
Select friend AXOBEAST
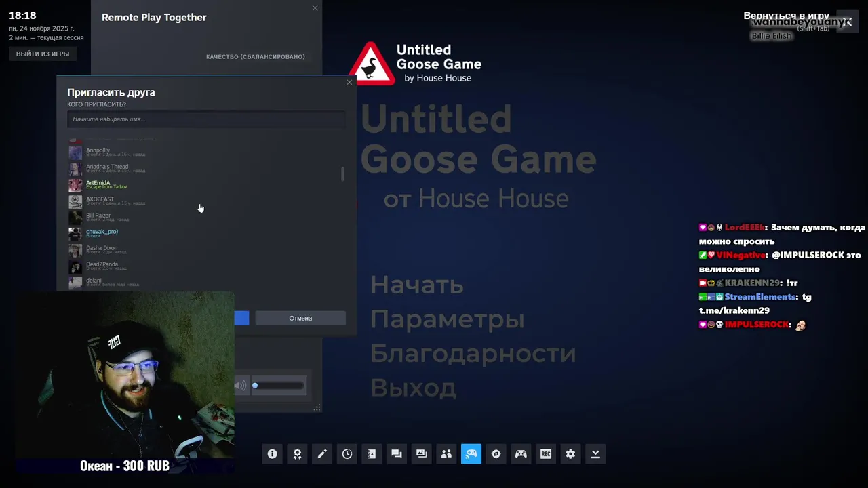click(x=203, y=201)
